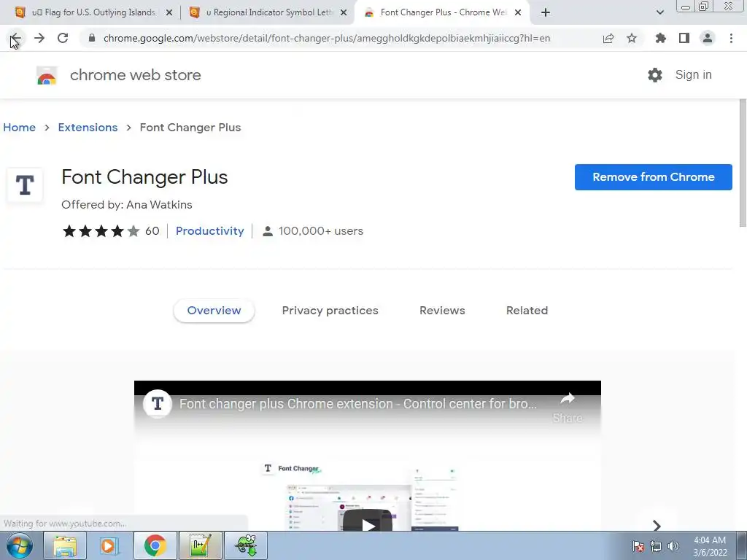Open Chrome's three-dot menu
This screenshot has height=560, width=747.
731,38
